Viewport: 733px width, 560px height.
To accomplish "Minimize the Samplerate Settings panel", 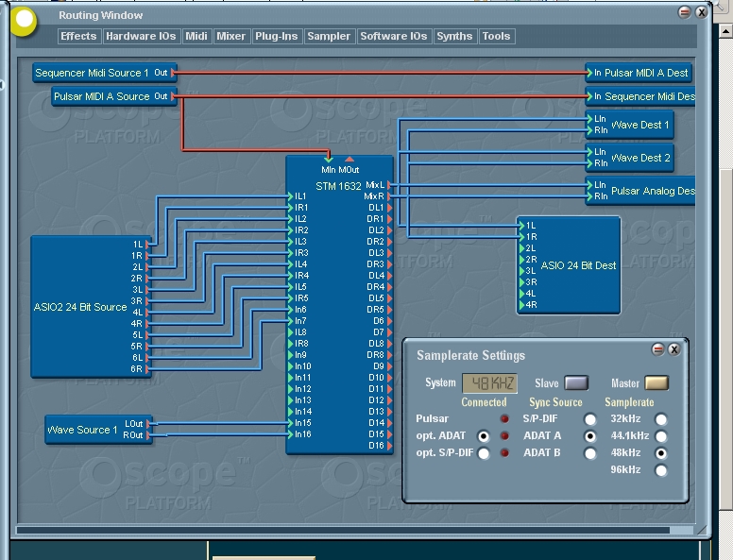I will pos(657,349).
